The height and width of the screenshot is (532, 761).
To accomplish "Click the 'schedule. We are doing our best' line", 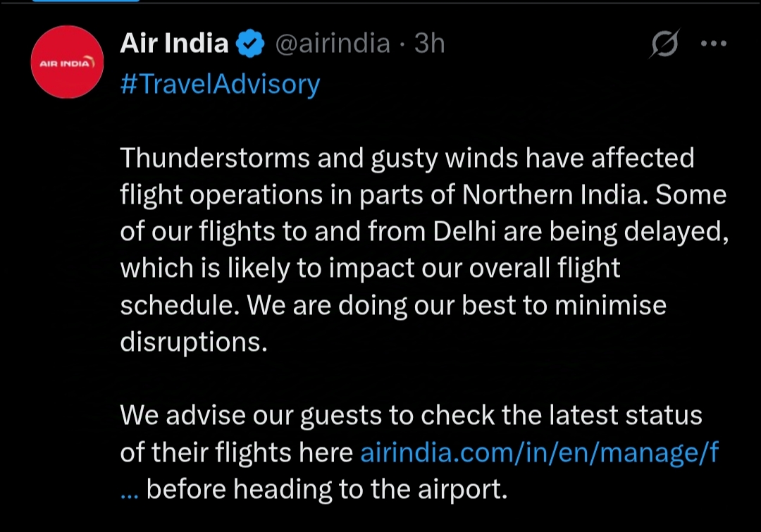I will (x=393, y=305).
